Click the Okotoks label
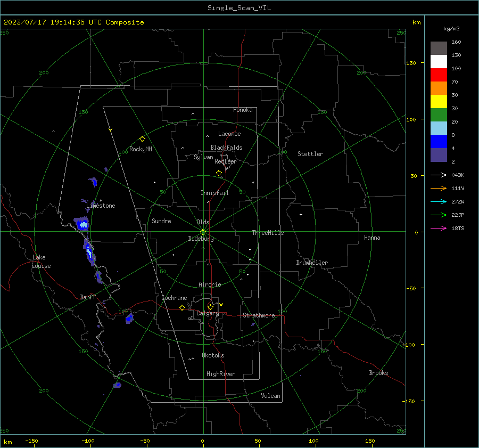This screenshot has height=448, width=479. pos(213,355)
